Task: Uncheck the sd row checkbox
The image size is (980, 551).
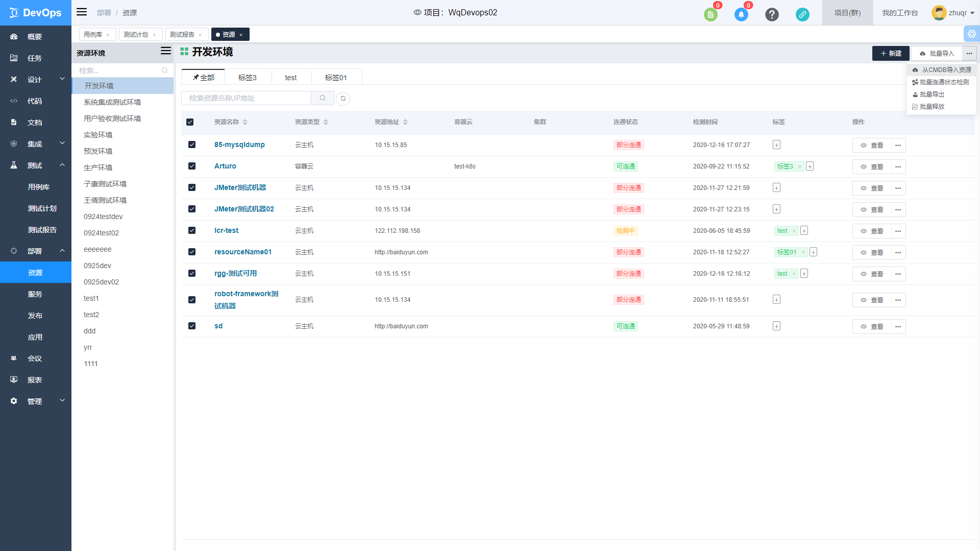Action: [192, 326]
